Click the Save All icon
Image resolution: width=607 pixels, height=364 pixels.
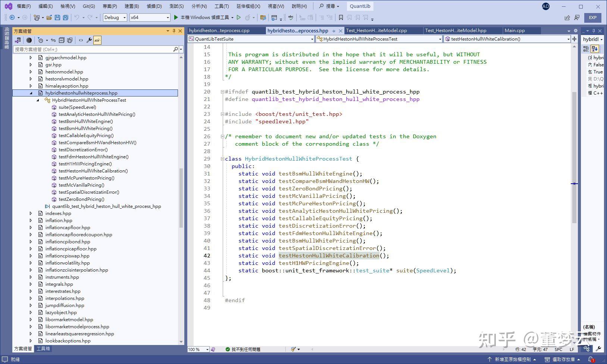tap(65, 18)
